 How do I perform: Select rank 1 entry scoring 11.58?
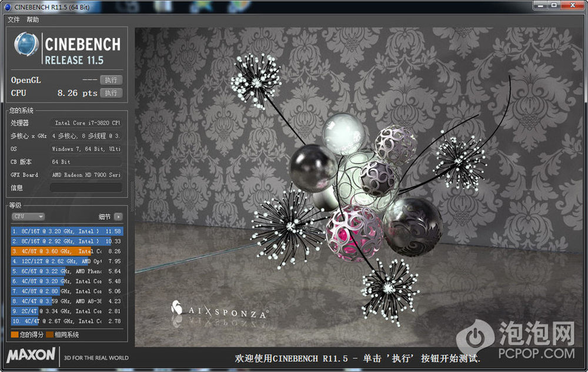point(66,232)
